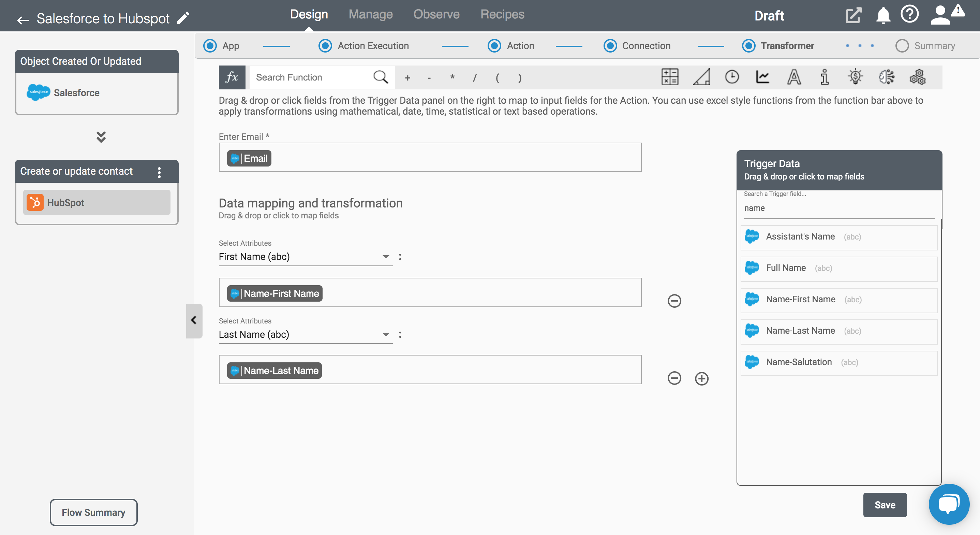Switch to the Design tab
The image size is (980, 535).
pos(309,14)
